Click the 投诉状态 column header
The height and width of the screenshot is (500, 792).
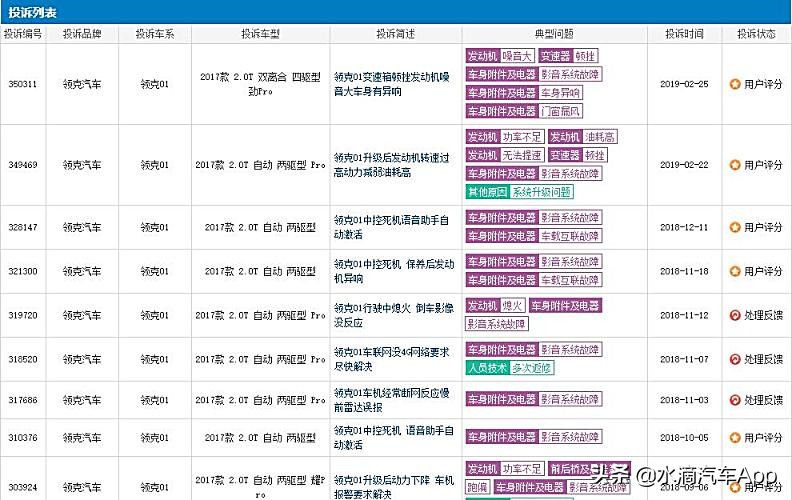[756, 34]
